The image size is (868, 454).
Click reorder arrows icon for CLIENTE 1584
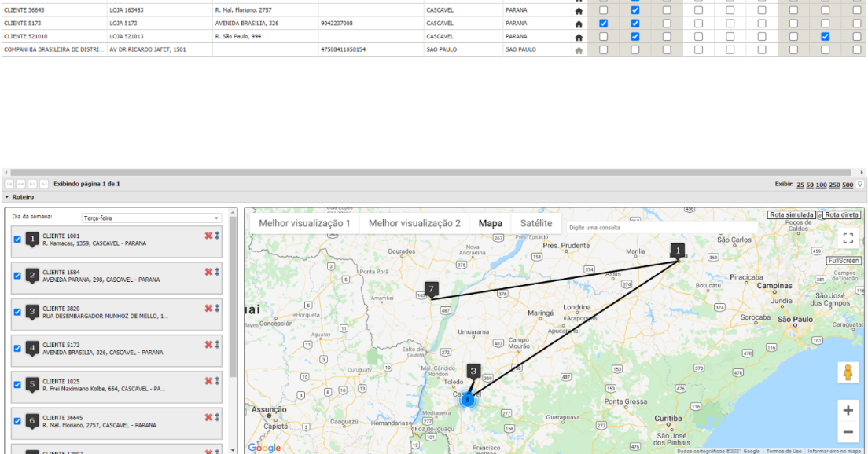(217, 272)
